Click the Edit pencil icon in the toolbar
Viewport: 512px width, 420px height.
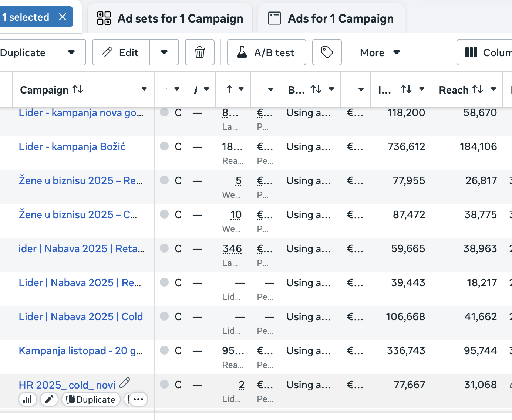coord(107,52)
